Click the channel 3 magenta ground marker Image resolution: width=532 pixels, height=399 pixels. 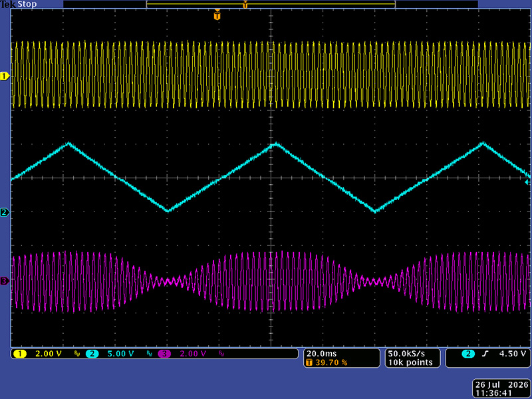click(5, 281)
